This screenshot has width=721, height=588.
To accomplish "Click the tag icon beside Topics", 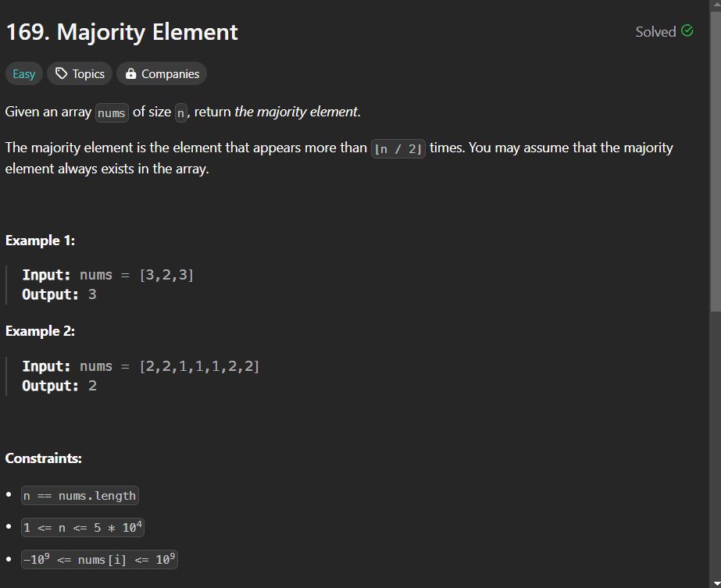I will point(61,73).
